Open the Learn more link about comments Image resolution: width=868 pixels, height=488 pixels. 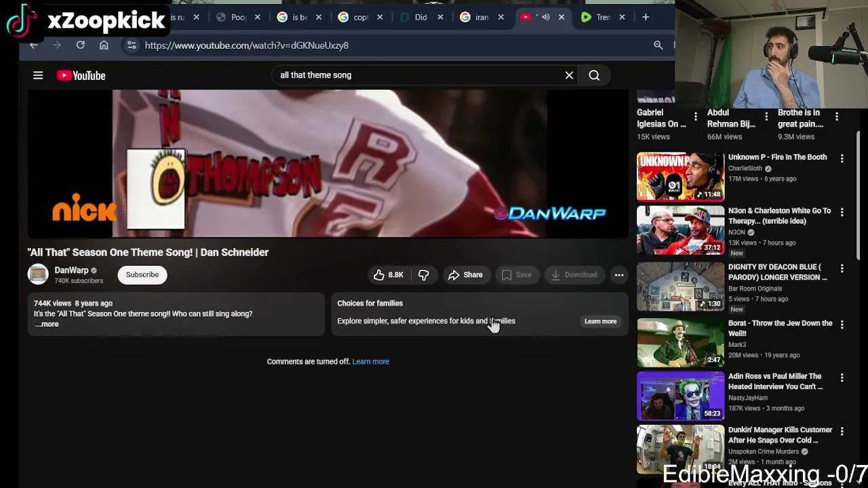click(x=370, y=361)
